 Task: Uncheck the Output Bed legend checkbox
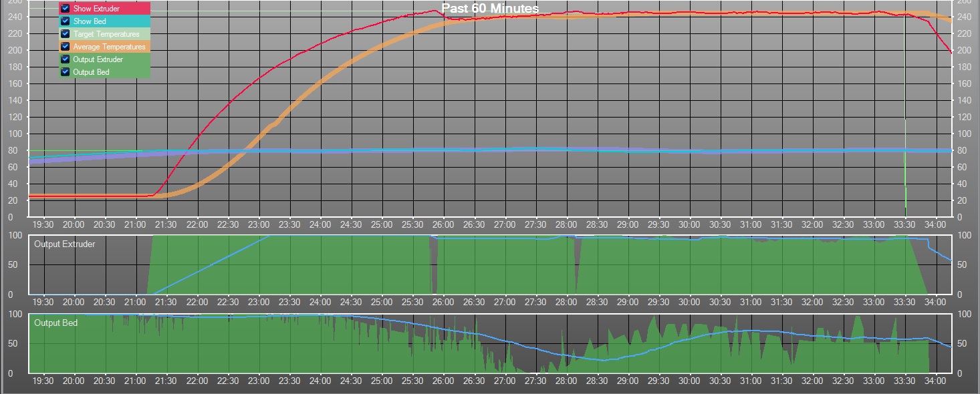coord(65,72)
